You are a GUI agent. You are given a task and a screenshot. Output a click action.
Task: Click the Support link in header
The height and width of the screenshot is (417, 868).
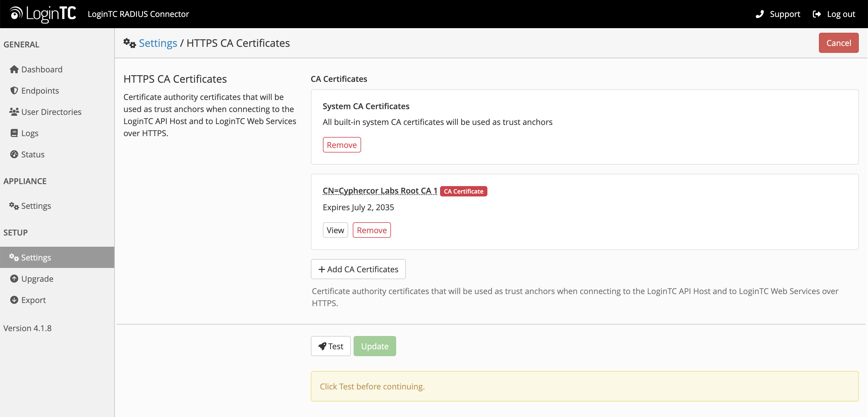778,14
